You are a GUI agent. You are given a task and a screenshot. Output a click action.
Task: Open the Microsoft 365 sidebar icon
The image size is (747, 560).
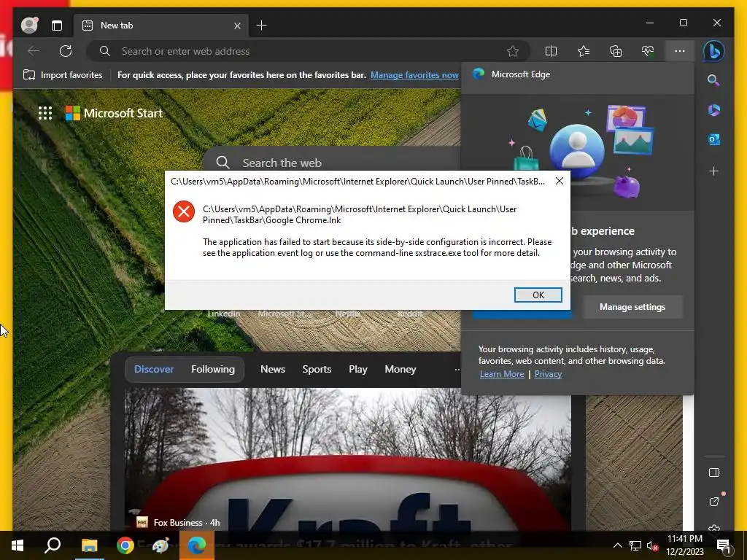pos(713,110)
